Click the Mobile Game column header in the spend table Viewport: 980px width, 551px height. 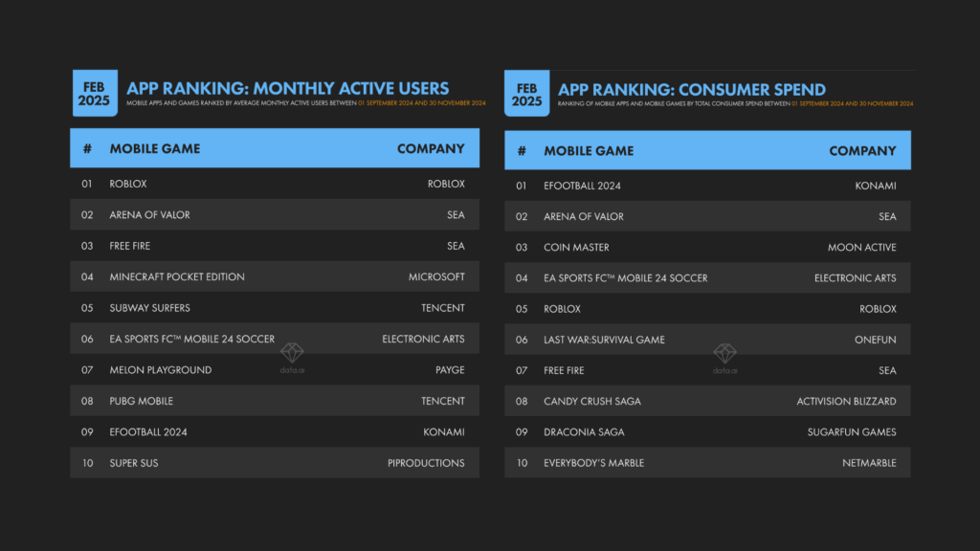tap(589, 150)
